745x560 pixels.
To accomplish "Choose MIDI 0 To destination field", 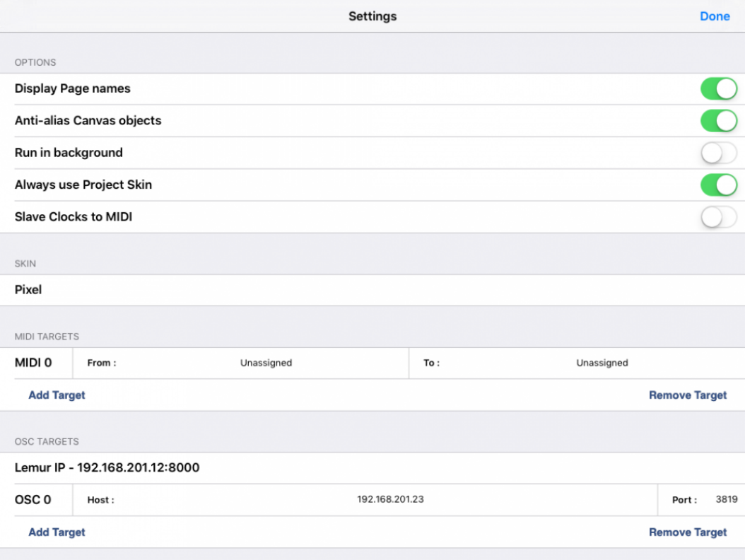I will pyautogui.click(x=602, y=363).
